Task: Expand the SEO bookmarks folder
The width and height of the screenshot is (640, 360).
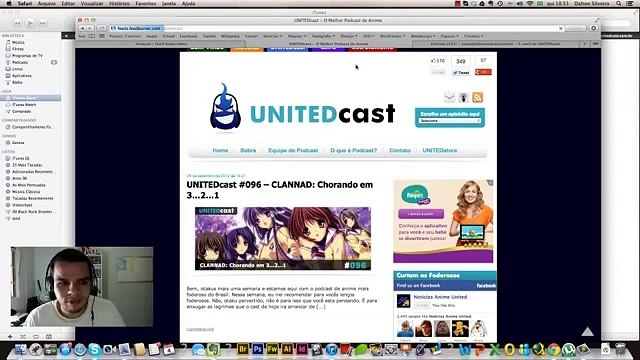Action: point(369,36)
